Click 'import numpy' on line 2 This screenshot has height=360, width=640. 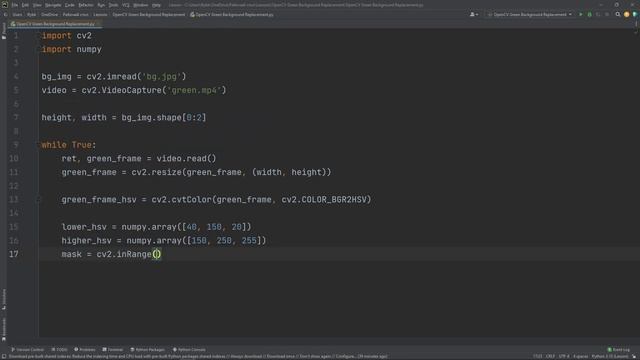[x=71, y=49]
